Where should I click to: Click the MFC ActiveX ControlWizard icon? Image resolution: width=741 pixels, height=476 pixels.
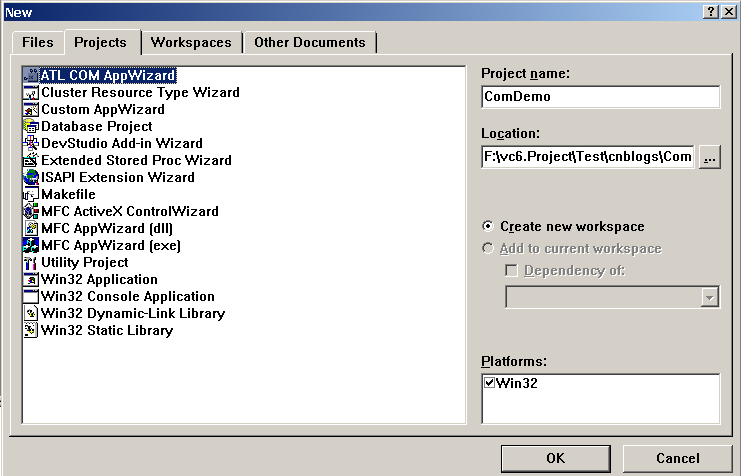[31, 211]
